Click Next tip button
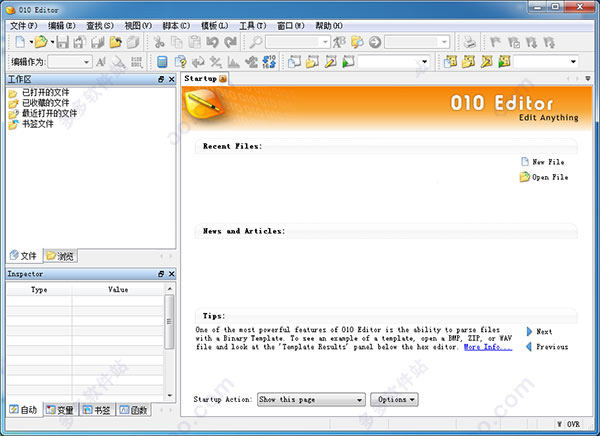Screen dimensions: 600x436 539,331
